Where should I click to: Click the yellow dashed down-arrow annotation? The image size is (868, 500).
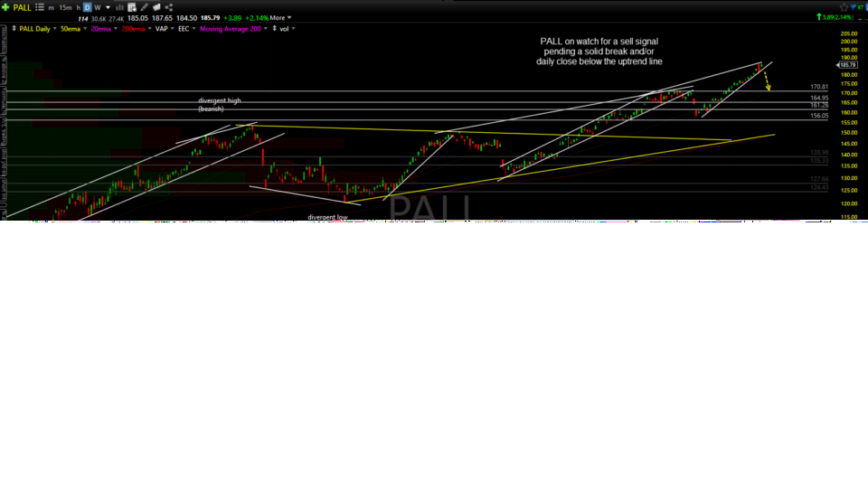[767, 80]
